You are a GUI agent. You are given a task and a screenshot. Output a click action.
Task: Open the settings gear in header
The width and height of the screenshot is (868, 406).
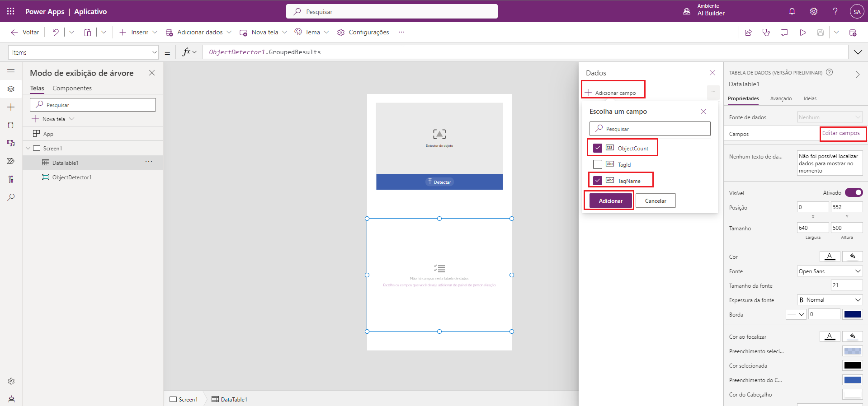point(814,11)
